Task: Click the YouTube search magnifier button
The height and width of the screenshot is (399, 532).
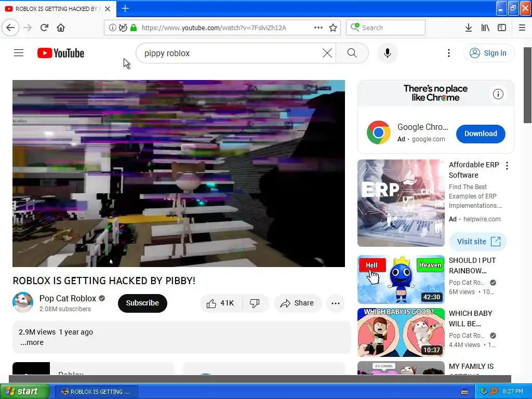Action: pos(352,53)
